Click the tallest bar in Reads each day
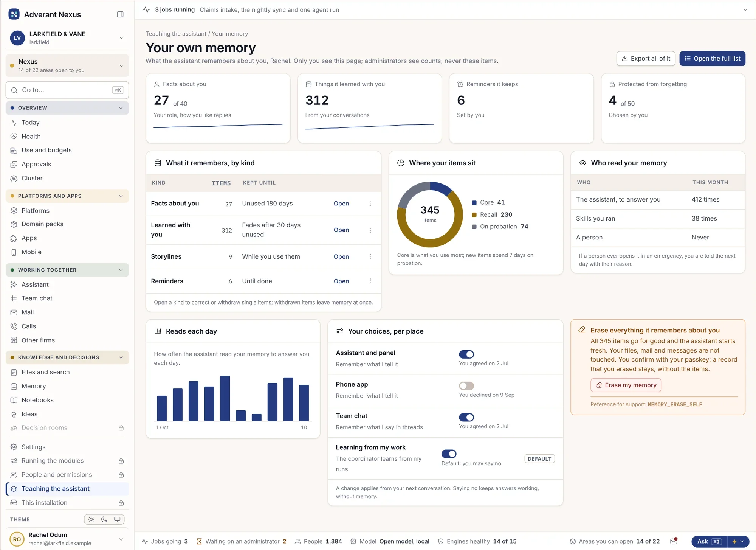 (225, 398)
